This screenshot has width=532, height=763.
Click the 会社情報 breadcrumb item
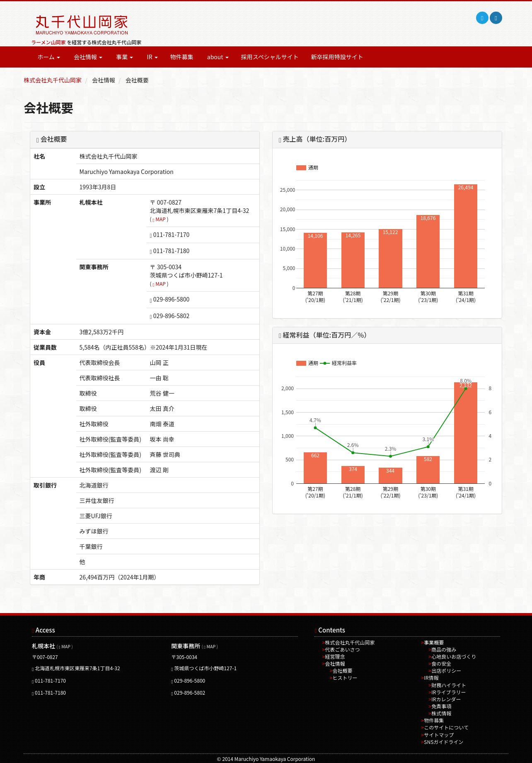pos(104,80)
